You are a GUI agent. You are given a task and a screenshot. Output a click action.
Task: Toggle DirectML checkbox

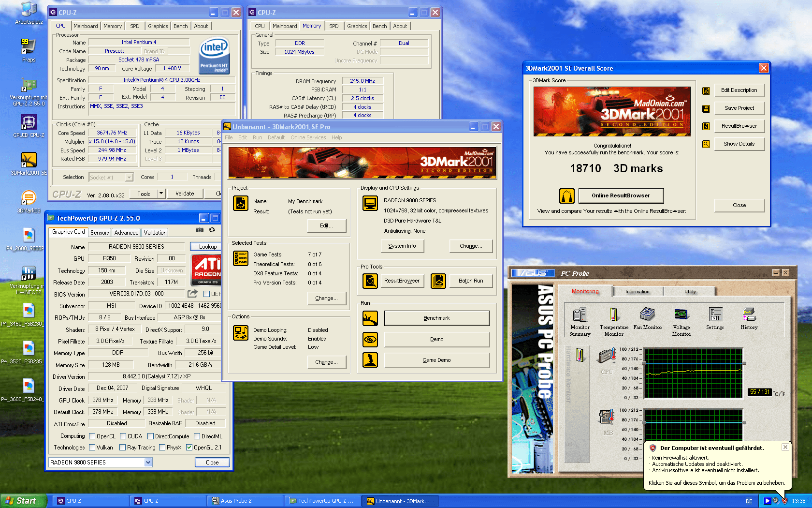[x=197, y=436]
